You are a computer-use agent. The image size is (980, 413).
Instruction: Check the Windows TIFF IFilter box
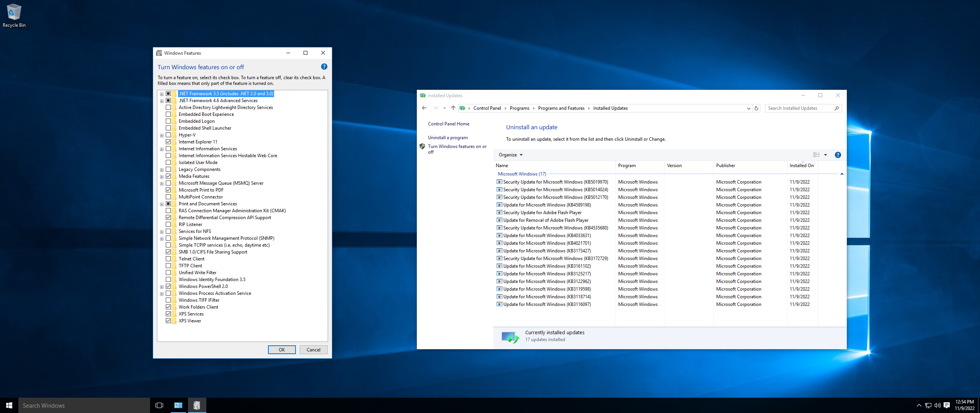click(168, 300)
